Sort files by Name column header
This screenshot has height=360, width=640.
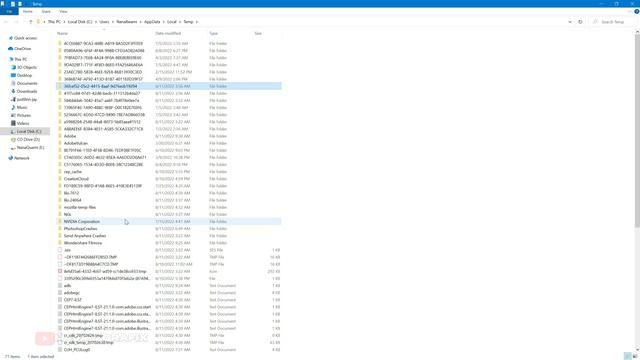tap(62, 33)
